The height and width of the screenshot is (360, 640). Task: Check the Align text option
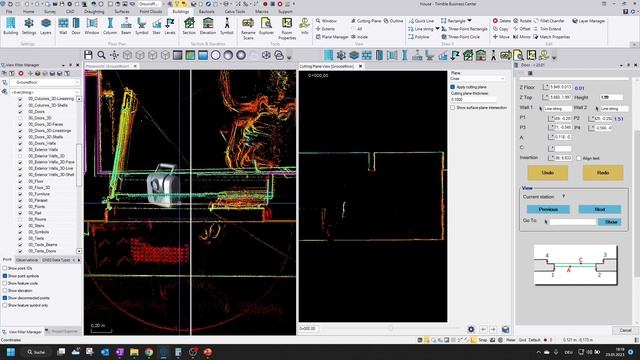579,158
